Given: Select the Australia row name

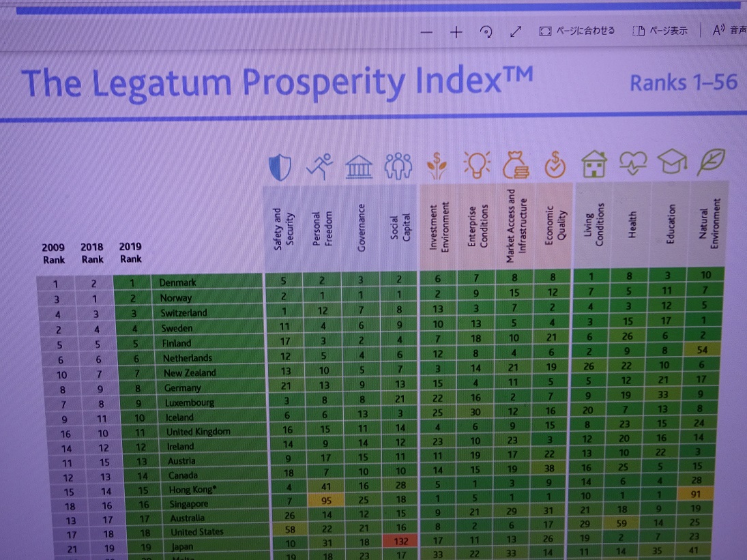Looking at the screenshot, I should [187, 518].
